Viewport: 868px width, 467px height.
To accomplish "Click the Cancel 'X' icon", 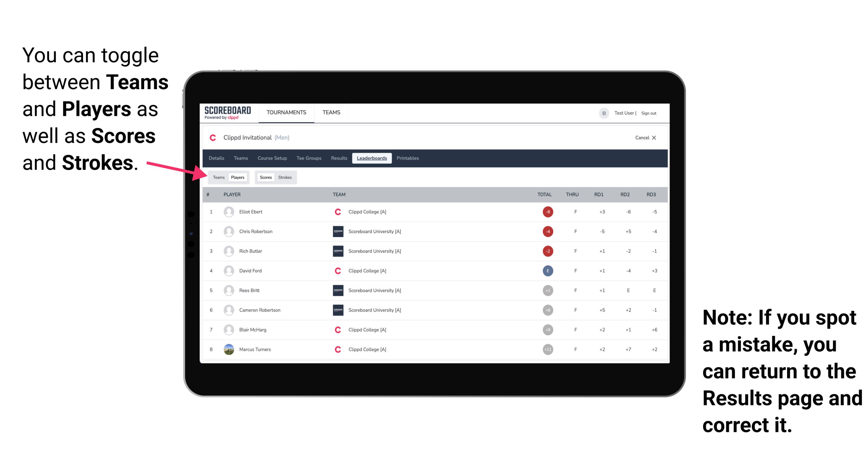I will tap(655, 138).
